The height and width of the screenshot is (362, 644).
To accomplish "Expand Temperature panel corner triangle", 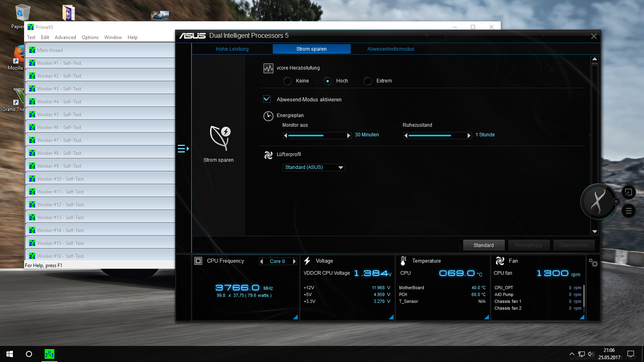I will point(487,317).
